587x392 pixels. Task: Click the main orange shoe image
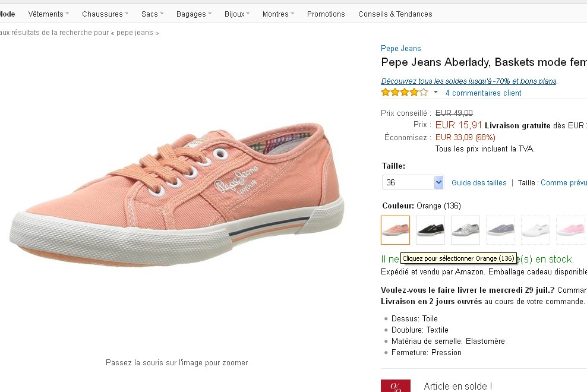(x=176, y=195)
